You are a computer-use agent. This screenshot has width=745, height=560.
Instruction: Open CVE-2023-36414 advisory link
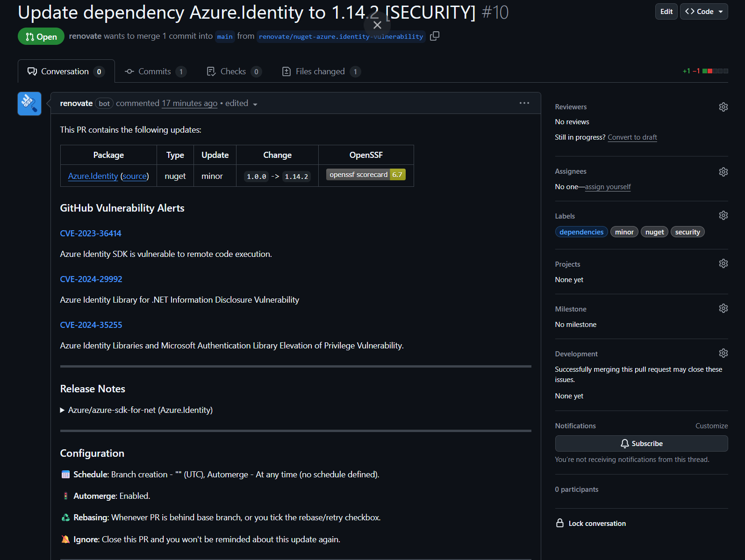coord(91,234)
